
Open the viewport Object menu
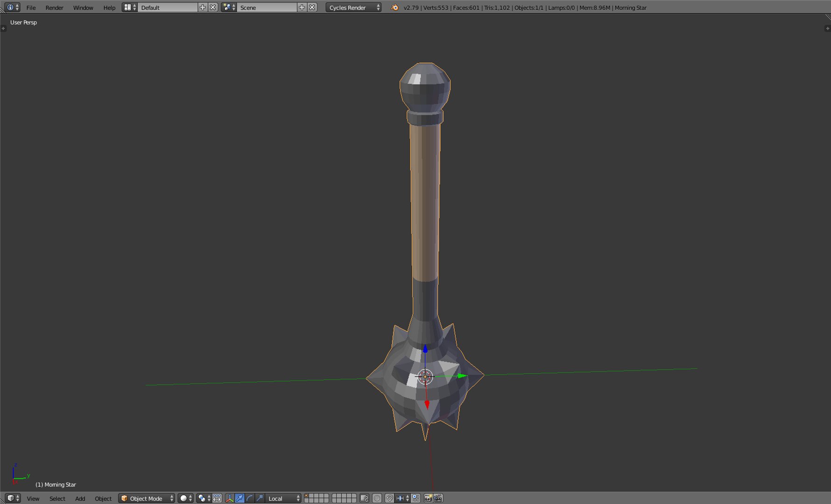pyautogui.click(x=103, y=498)
